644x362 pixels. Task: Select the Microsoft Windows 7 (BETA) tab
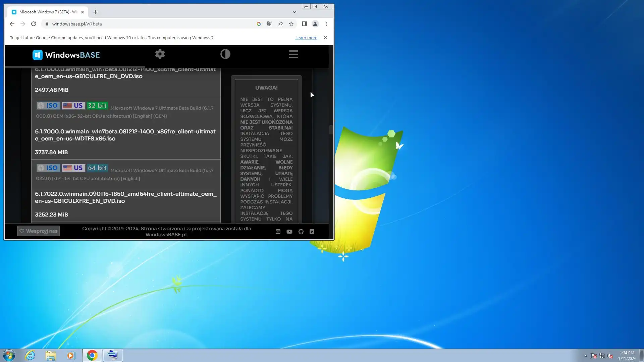[47, 12]
